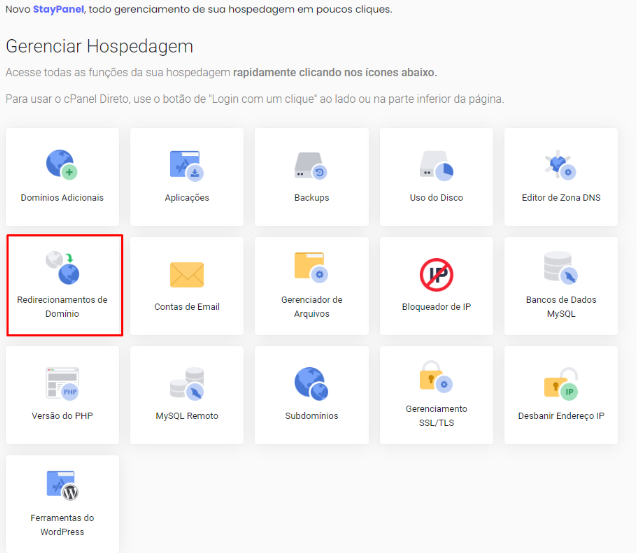The image size is (644, 553).
Task: Click the Editor de Zona DNS label
Action: click(561, 198)
